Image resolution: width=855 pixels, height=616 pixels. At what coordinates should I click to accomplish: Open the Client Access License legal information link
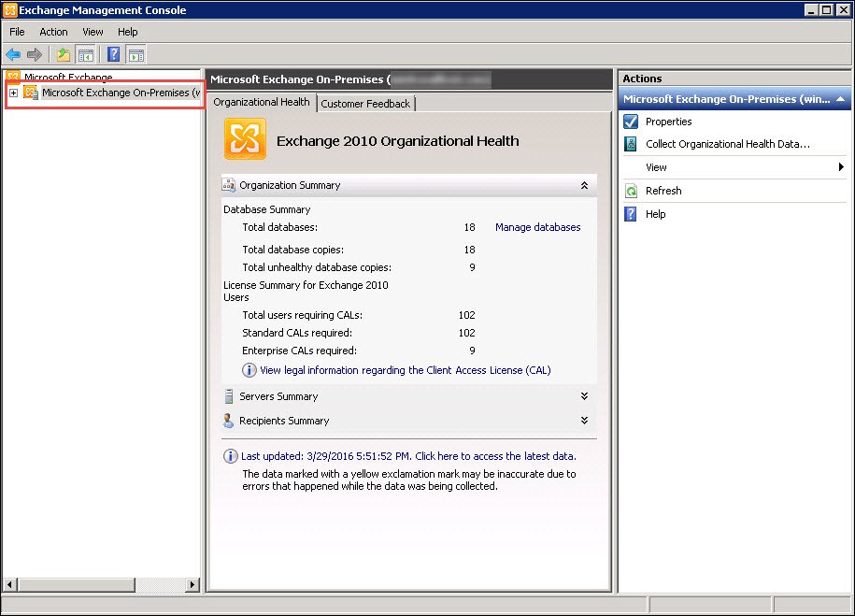point(406,370)
